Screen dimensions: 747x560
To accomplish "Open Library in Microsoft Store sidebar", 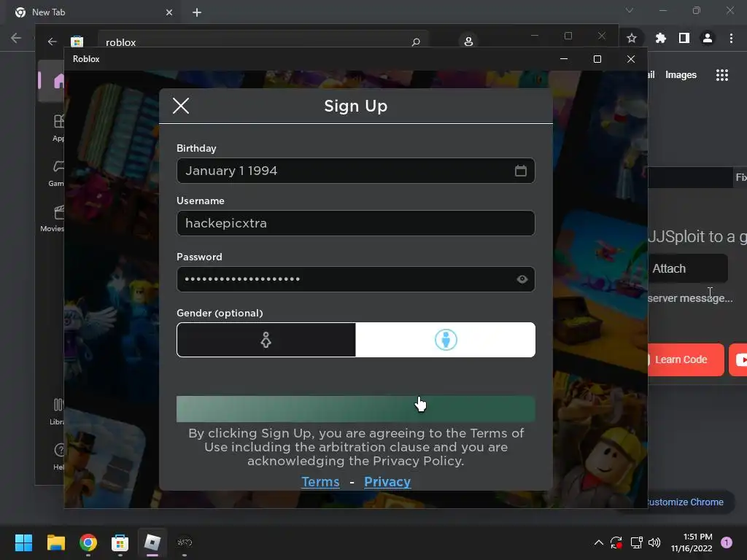I will point(57,411).
